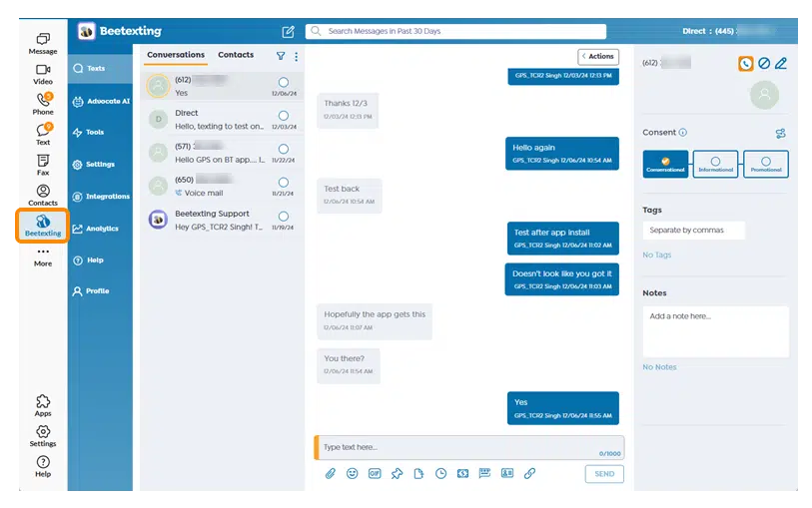Open the (650) Voice mail conversation
The width and height of the screenshot is (812, 508).
(223, 187)
